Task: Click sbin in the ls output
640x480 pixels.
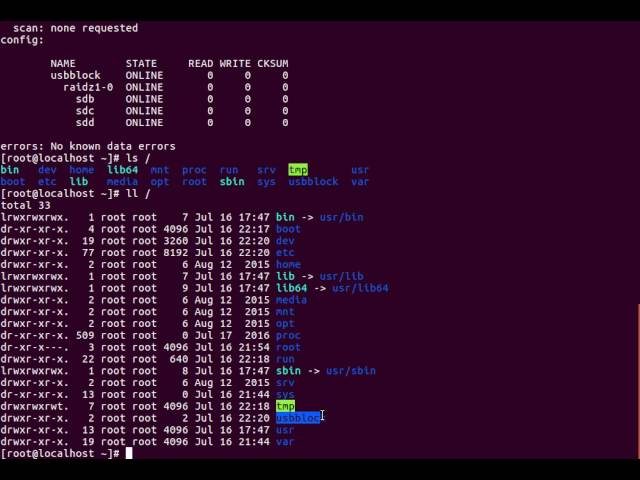Action: tap(232, 182)
